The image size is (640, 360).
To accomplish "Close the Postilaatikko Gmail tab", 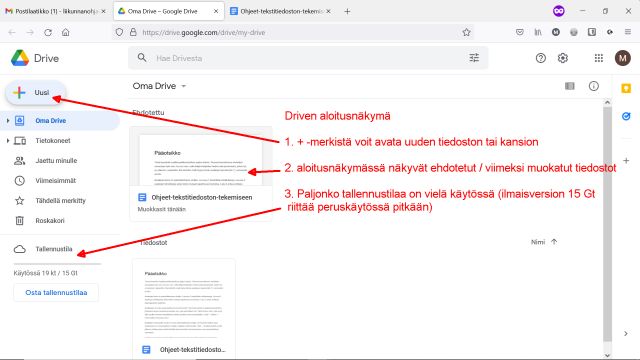I will (104, 11).
